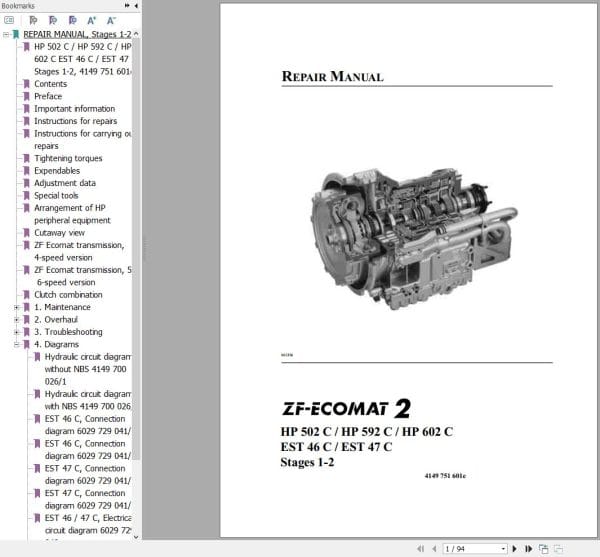Click the double-arrow expand icon in Bookmarks header
Screen dimensions: 600x557
pyautogui.click(x=127, y=5)
